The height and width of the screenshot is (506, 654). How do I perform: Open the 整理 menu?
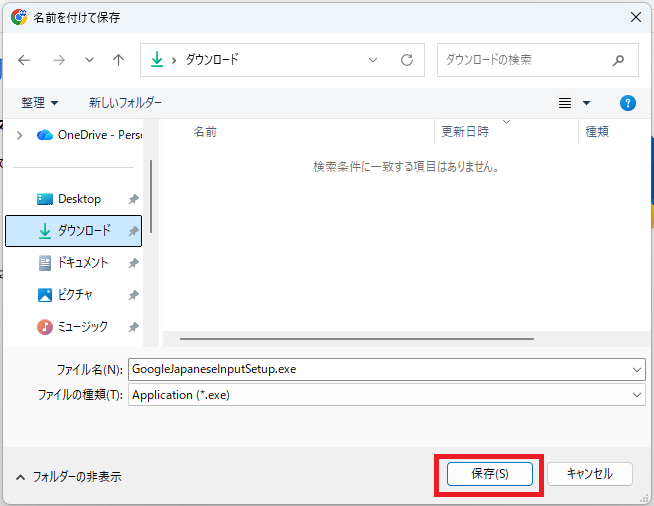pos(40,103)
